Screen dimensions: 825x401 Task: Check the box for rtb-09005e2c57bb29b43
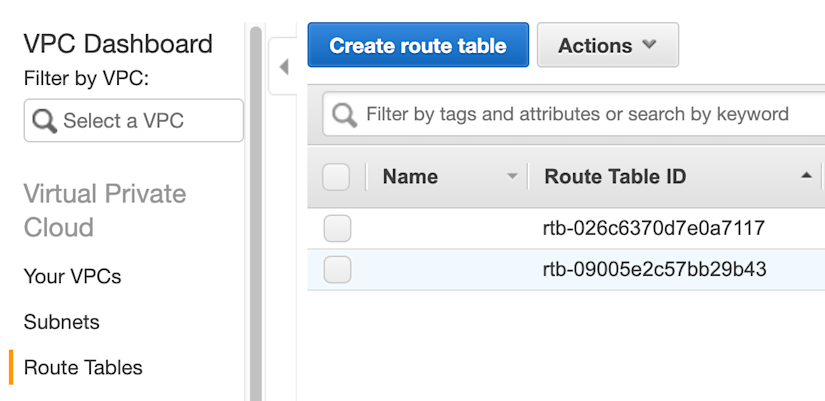337,269
